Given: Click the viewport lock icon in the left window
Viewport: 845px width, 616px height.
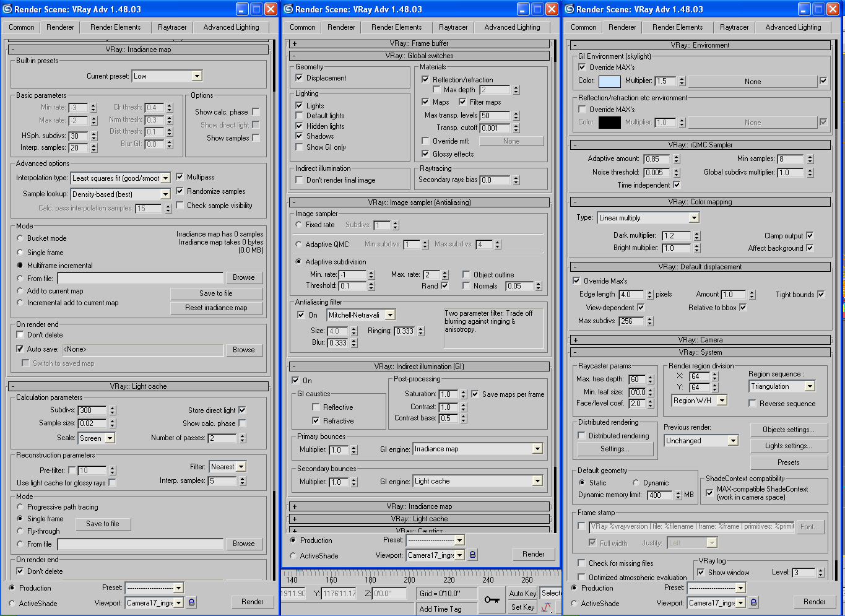Looking at the screenshot, I should pyautogui.click(x=191, y=602).
